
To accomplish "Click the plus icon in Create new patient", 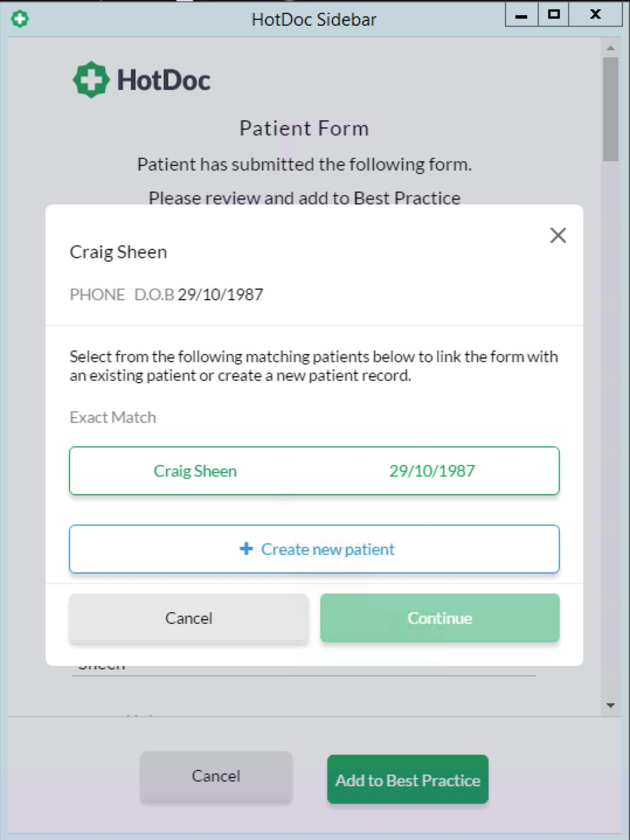I will 247,549.
